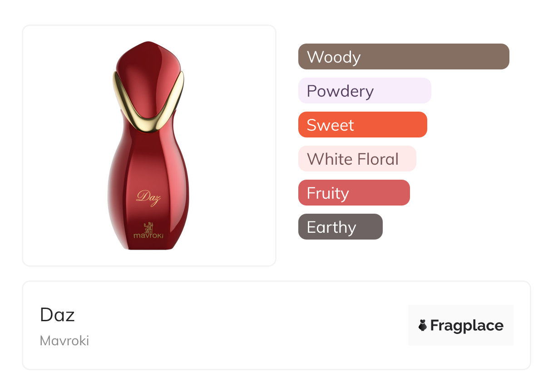This screenshot has height=392, width=553.
Task: Select the Earthy accord bar
Action: 340,227
